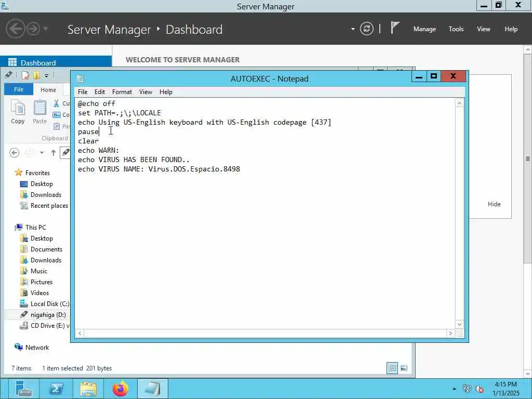This screenshot has height=399, width=532.
Task: Open the Videos folder under This PC
Action: pyautogui.click(x=35, y=293)
